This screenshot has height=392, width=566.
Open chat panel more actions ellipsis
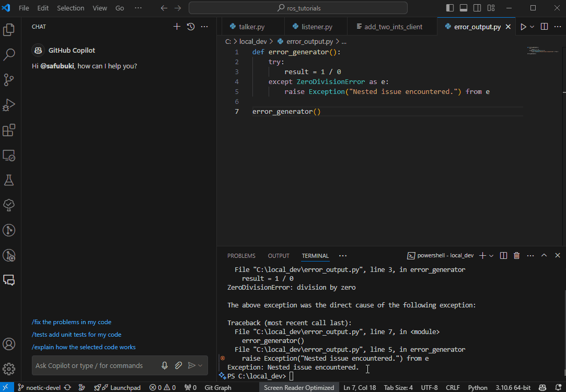(204, 26)
